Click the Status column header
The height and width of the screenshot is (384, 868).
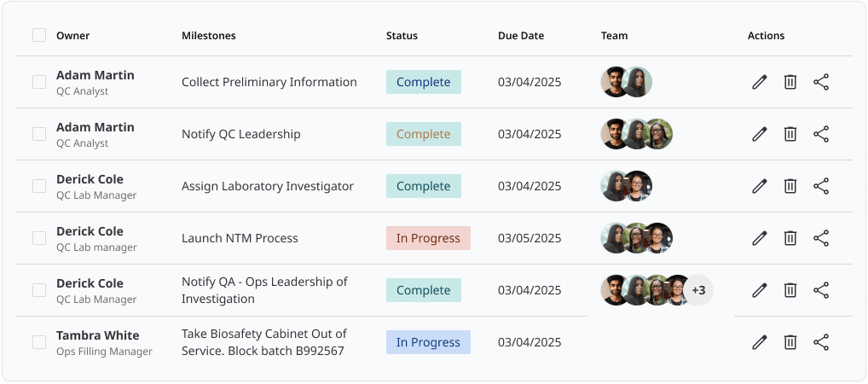[x=402, y=36]
